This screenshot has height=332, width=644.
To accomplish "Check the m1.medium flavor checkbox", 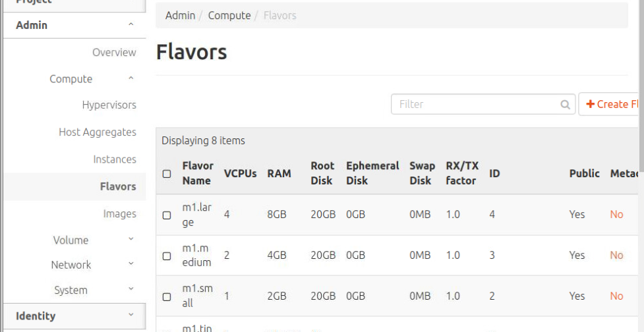I will pos(167,256).
